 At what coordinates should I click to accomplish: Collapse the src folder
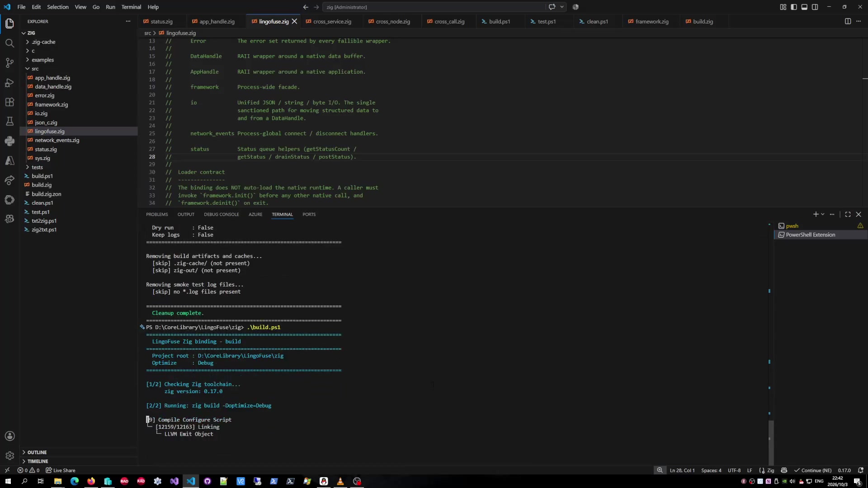tap(35, 69)
